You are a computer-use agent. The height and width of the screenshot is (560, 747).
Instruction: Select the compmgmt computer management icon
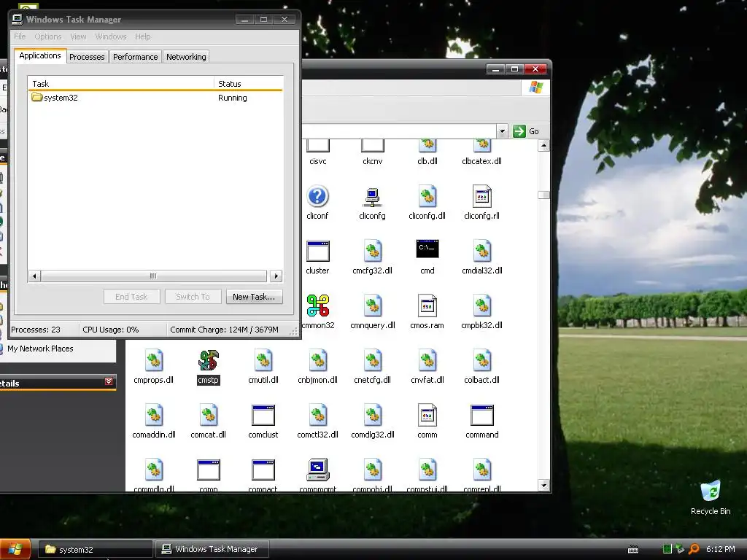tap(318, 470)
